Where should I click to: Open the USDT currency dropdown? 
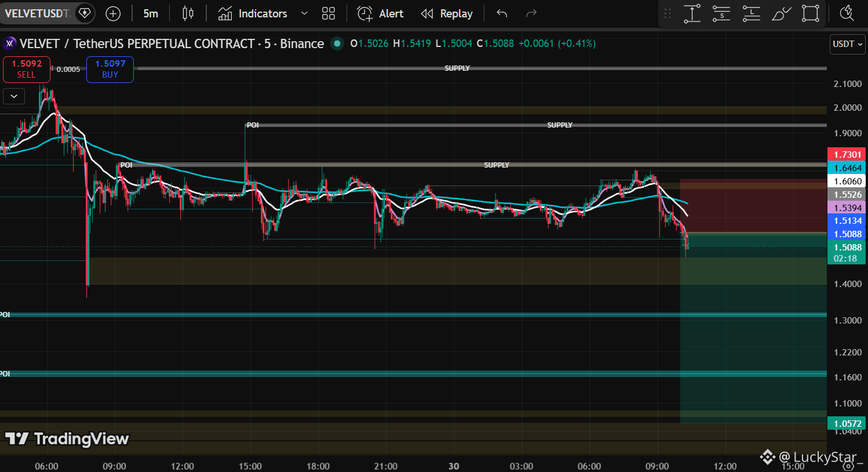(x=848, y=44)
